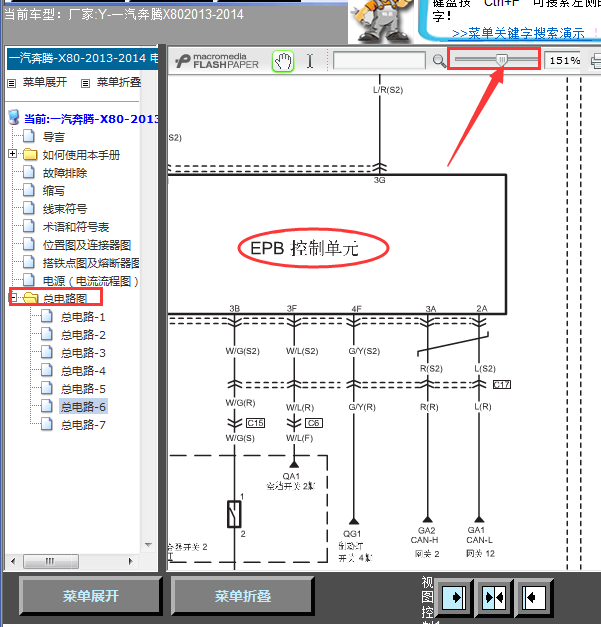
Task: Click open folder icon of 总电路图
Action: [31, 298]
